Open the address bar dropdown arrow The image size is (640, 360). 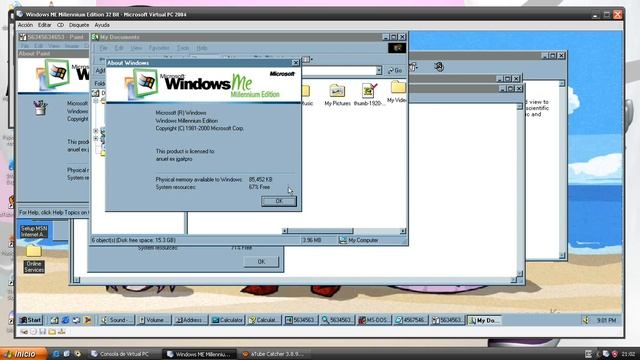click(379, 71)
